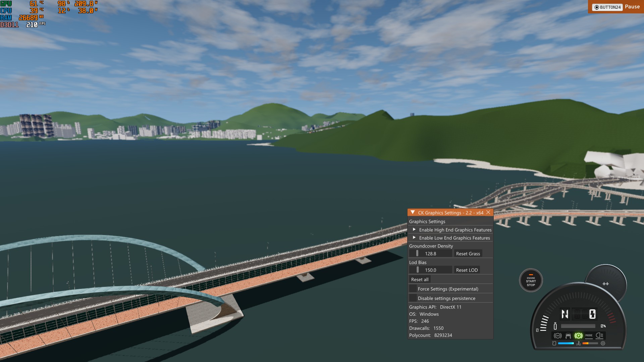644x362 pixels.
Task: Click the fuel can icon
Action: (554, 343)
